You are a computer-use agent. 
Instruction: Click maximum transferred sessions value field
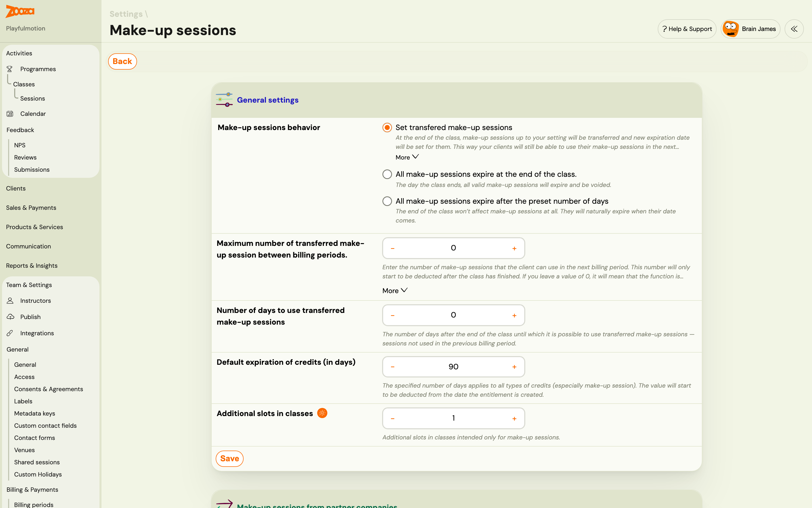[453, 248]
